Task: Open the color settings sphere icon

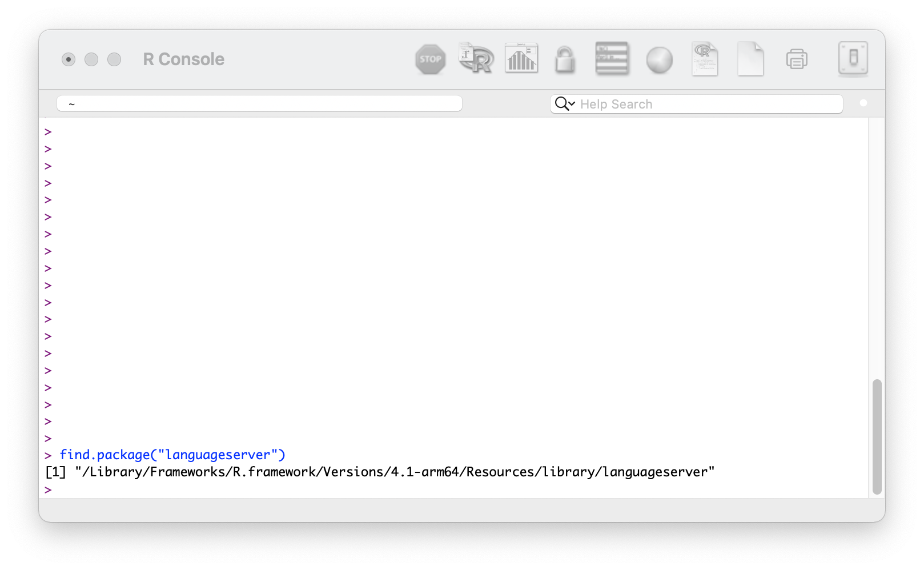Action: point(659,60)
